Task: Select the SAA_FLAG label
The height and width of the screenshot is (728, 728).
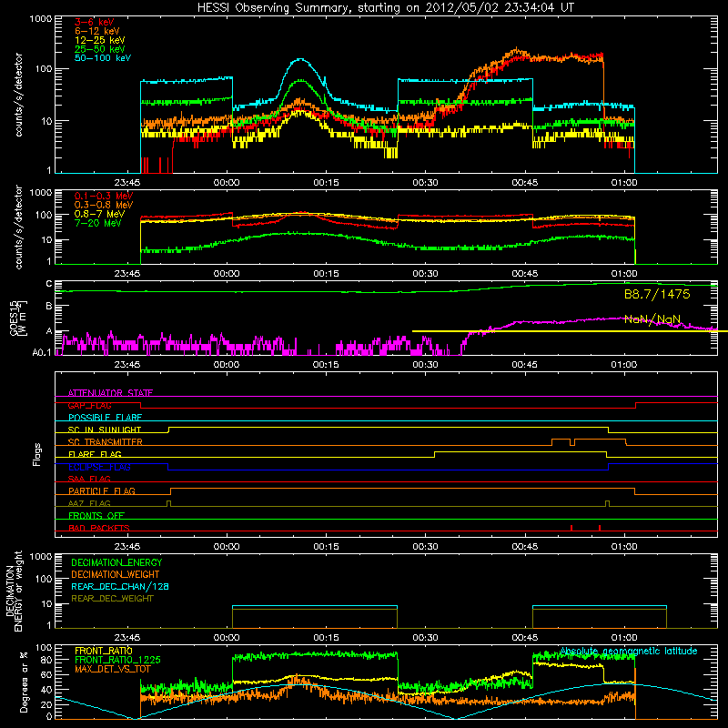Action: click(89, 479)
